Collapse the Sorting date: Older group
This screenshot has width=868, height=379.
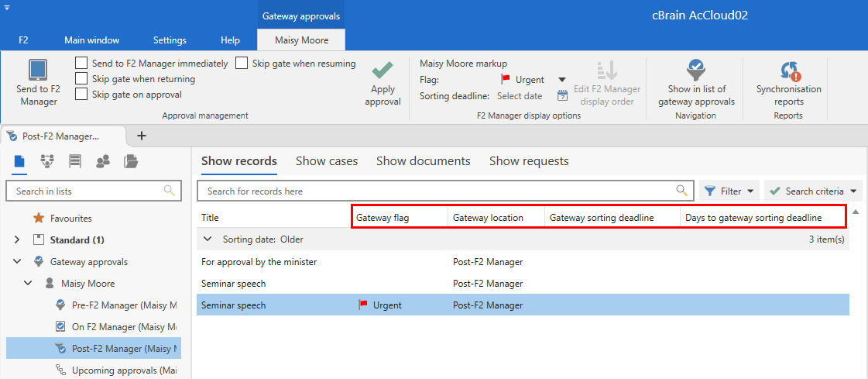[208, 239]
